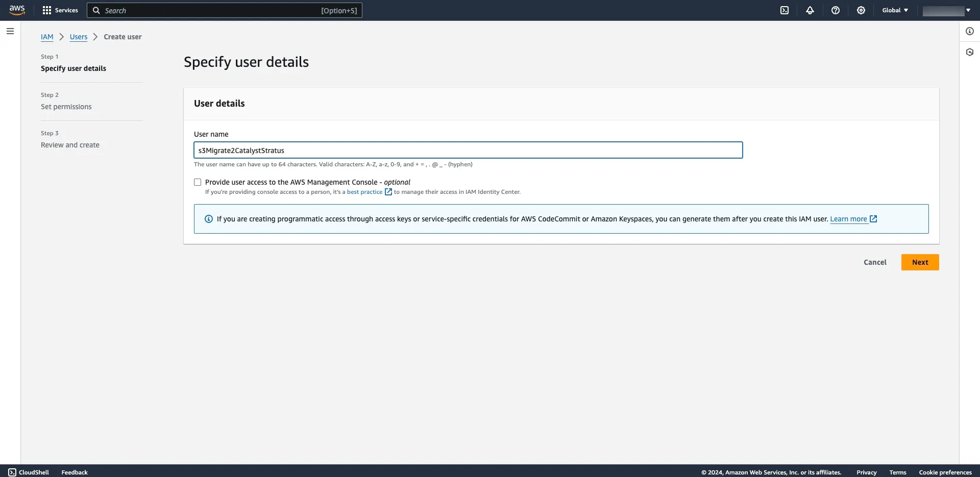Image resolution: width=980 pixels, height=477 pixels.
Task: Open the info panel icon on right
Action: click(x=970, y=31)
